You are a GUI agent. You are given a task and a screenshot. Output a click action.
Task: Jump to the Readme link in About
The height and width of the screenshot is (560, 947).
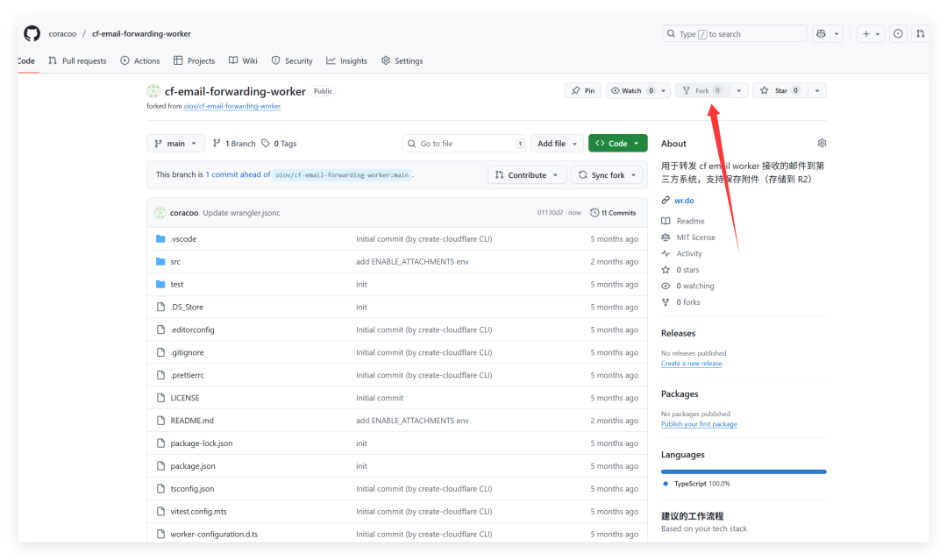click(x=690, y=222)
